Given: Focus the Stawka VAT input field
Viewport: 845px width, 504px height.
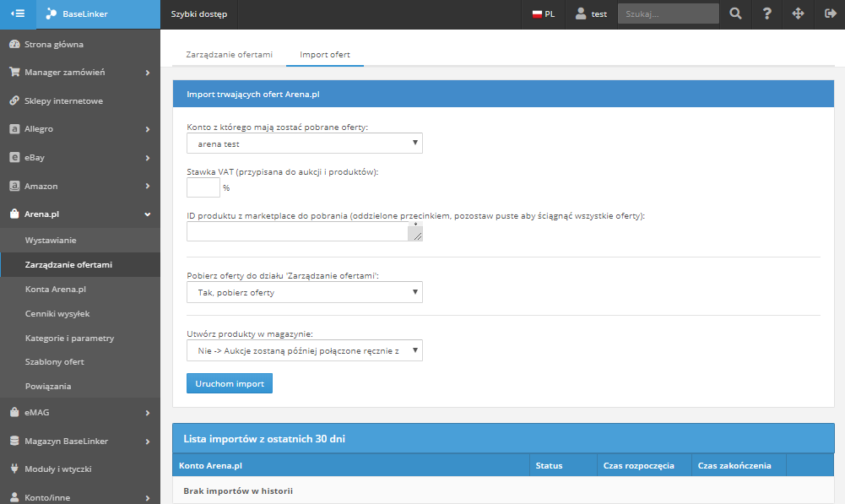Looking at the screenshot, I should click(x=203, y=187).
